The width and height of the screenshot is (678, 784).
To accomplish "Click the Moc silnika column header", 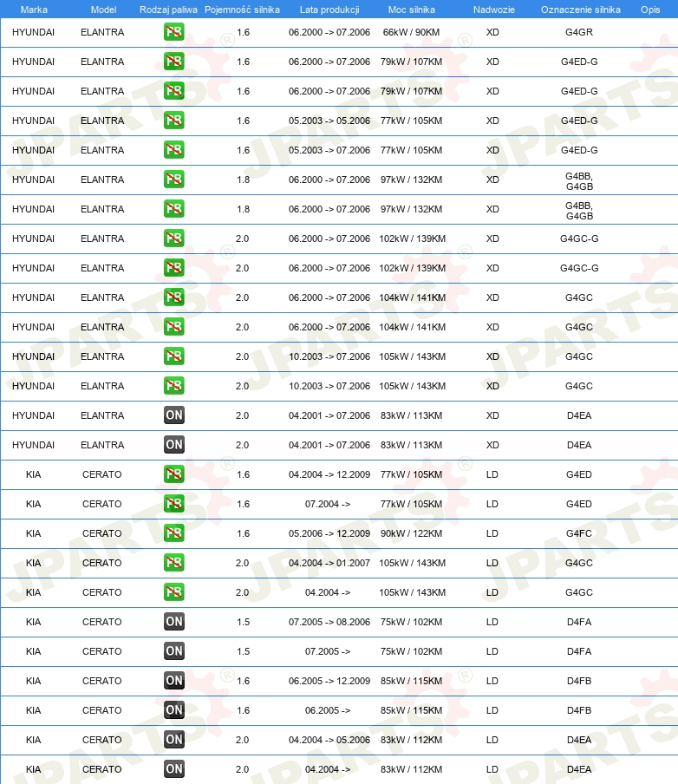I will click(x=412, y=10).
